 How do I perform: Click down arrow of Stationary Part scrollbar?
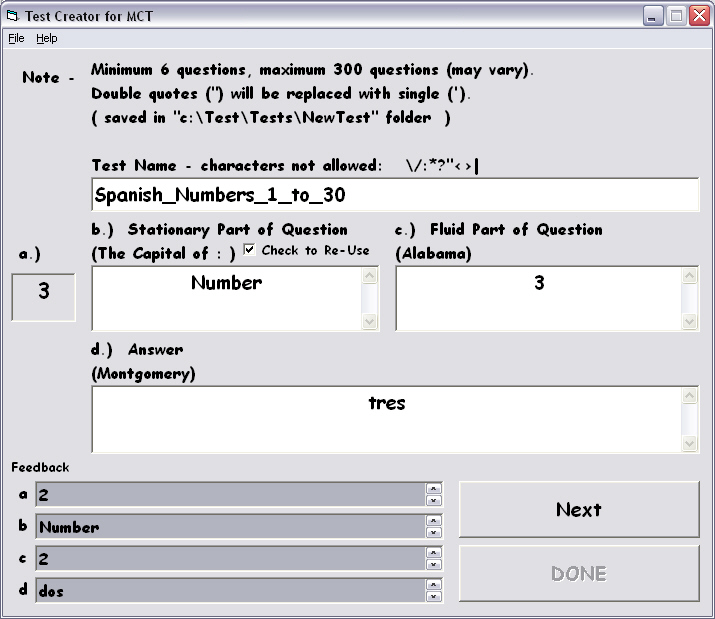[x=370, y=322]
